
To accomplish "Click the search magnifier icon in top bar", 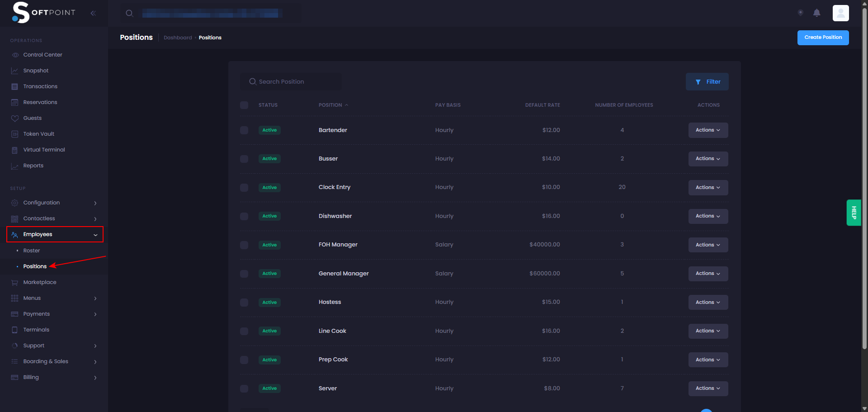I will pos(129,14).
